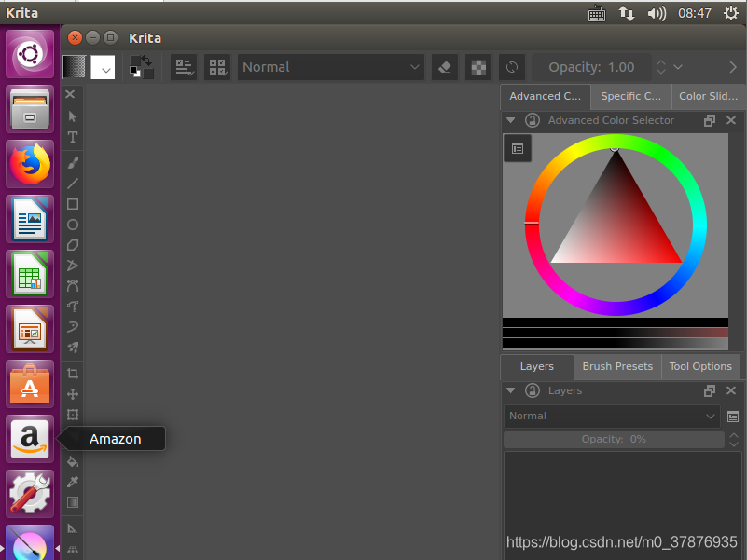The height and width of the screenshot is (560, 747).
Task: Open the gradient preset chooser
Action: [75, 67]
